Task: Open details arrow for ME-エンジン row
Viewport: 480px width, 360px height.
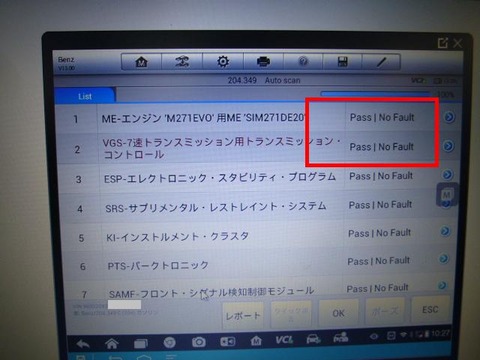Action: tap(449, 117)
